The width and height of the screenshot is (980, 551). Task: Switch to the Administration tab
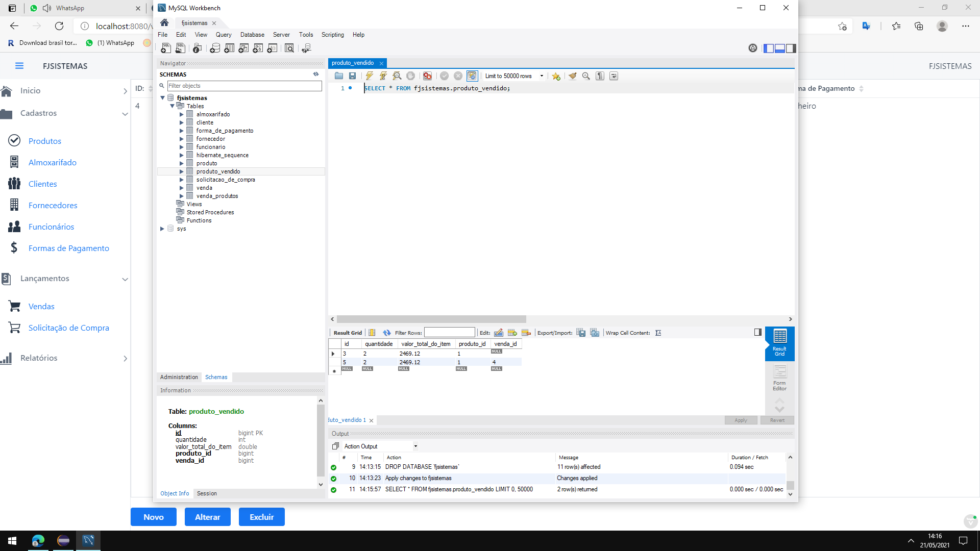[179, 377]
